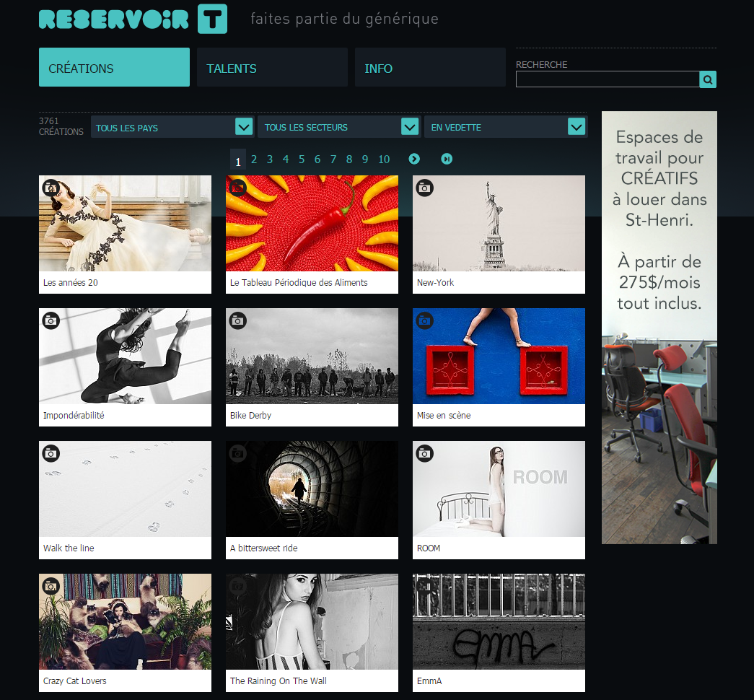
Task: Open the tunnel A bittersweet ride photo
Action: click(312, 489)
